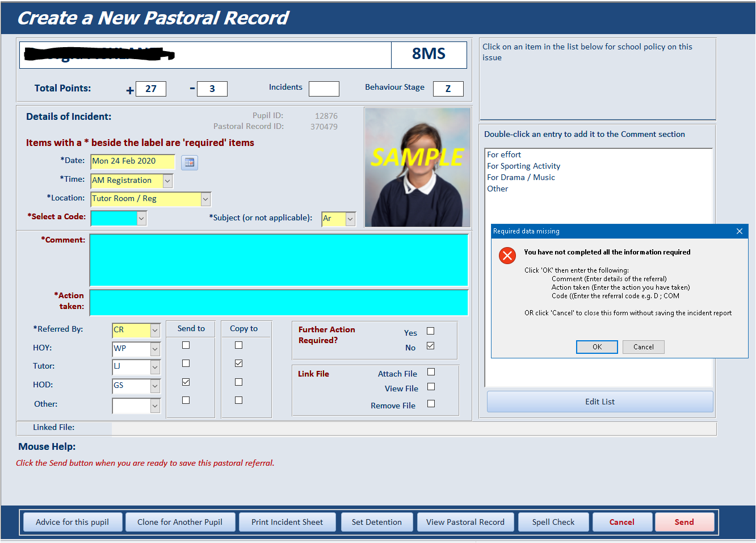Screen dimensions: 756x543
Task: Open View Pastoral Record
Action: pos(465,522)
